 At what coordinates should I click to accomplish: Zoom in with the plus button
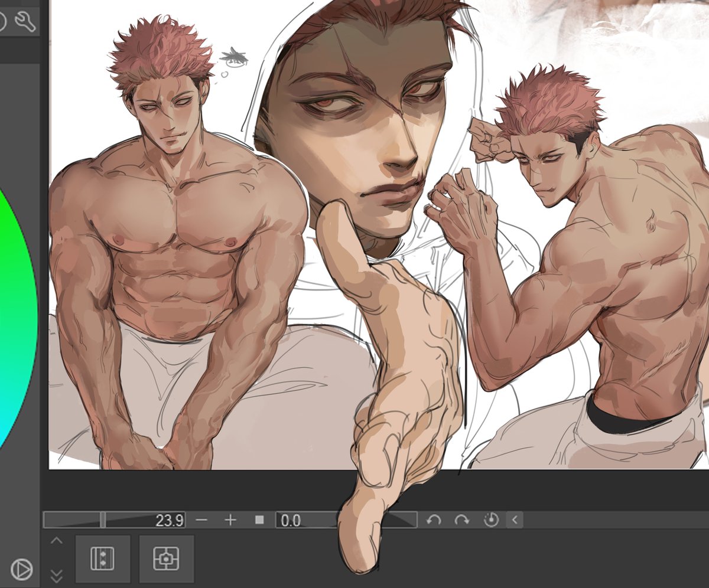(230, 520)
